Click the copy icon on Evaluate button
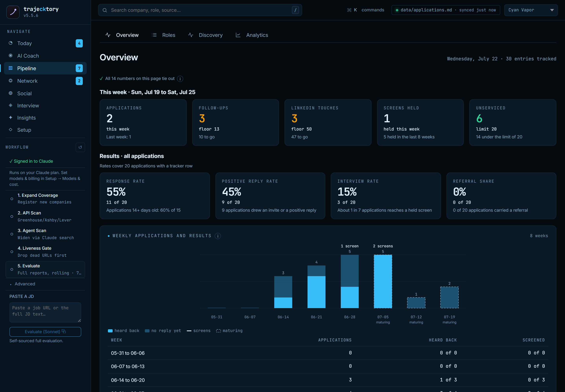This screenshot has width=565, height=392. (64, 331)
